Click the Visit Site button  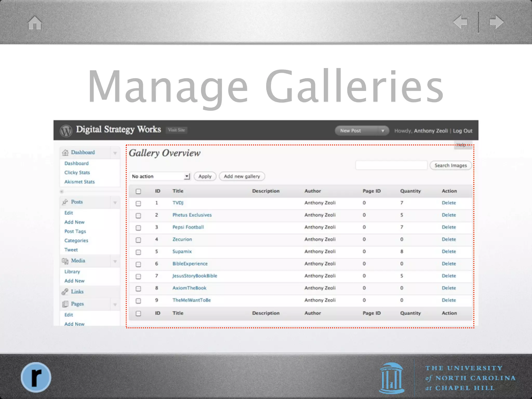pyautogui.click(x=176, y=130)
